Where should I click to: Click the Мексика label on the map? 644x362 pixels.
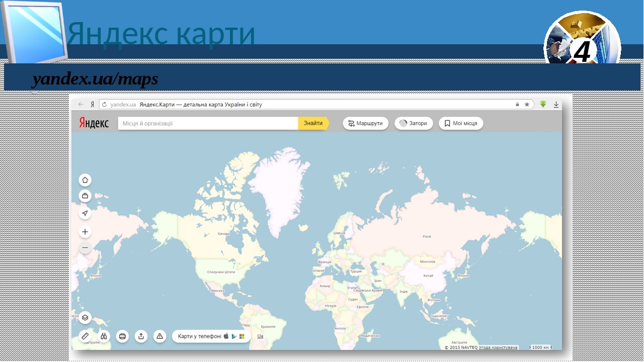pos(217,291)
